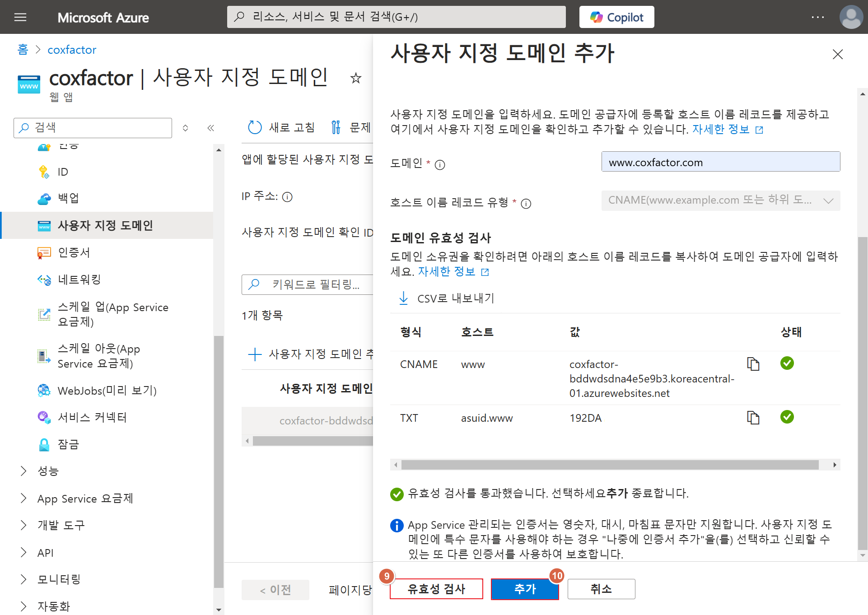
Task: Click the info icon next to 도메인
Action: 439,165
